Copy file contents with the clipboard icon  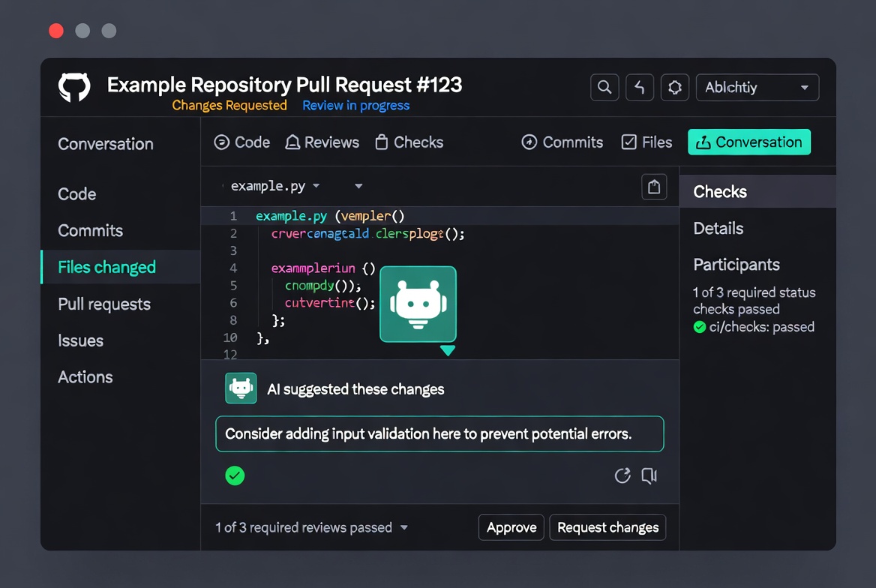(653, 186)
